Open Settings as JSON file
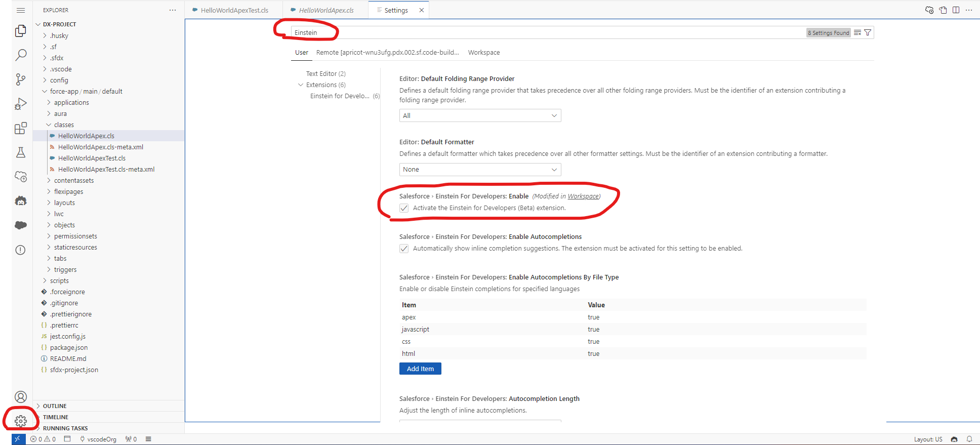Image resolution: width=980 pixels, height=445 pixels. [x=943, y=10]
